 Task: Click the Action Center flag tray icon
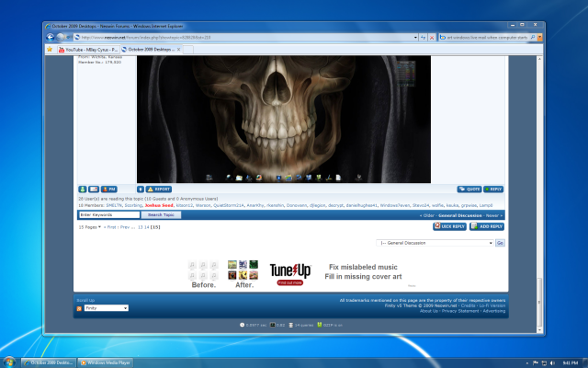tap(536, 363)
